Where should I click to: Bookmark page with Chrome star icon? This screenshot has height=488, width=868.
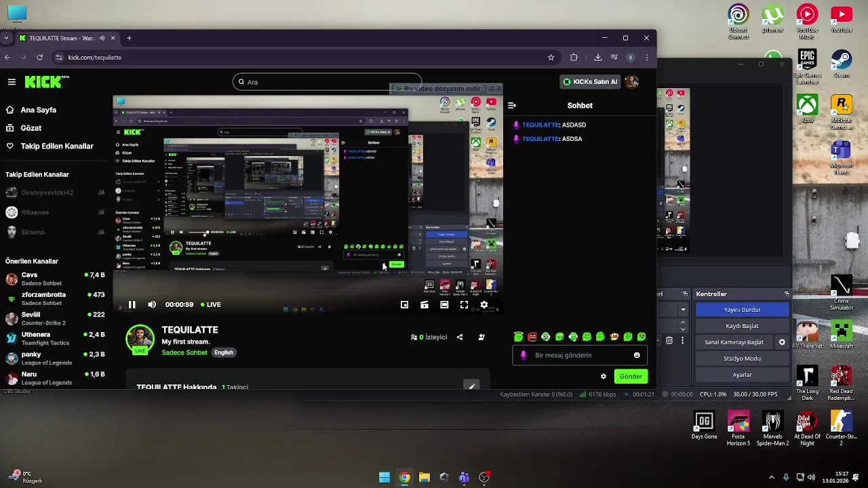[x=551, y=58]
